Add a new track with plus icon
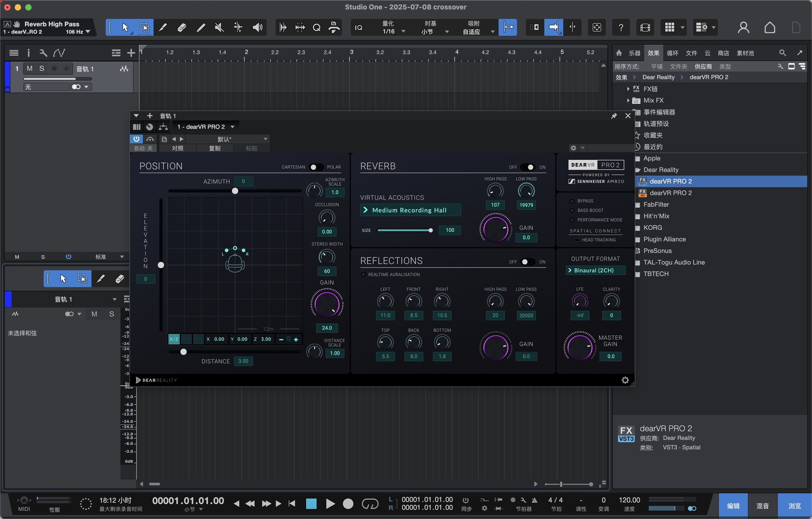This screenshot has width=812, height=519. (131, 53)
